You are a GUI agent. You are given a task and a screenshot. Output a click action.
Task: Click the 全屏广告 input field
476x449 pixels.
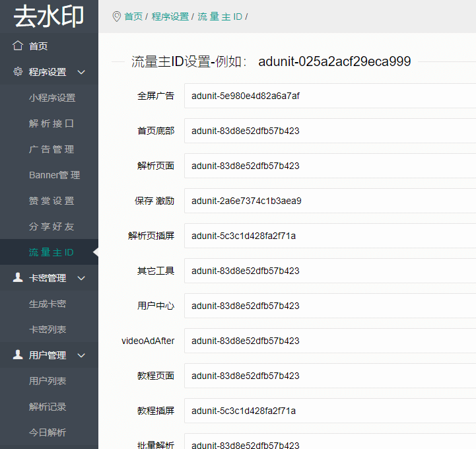point(330,96)
